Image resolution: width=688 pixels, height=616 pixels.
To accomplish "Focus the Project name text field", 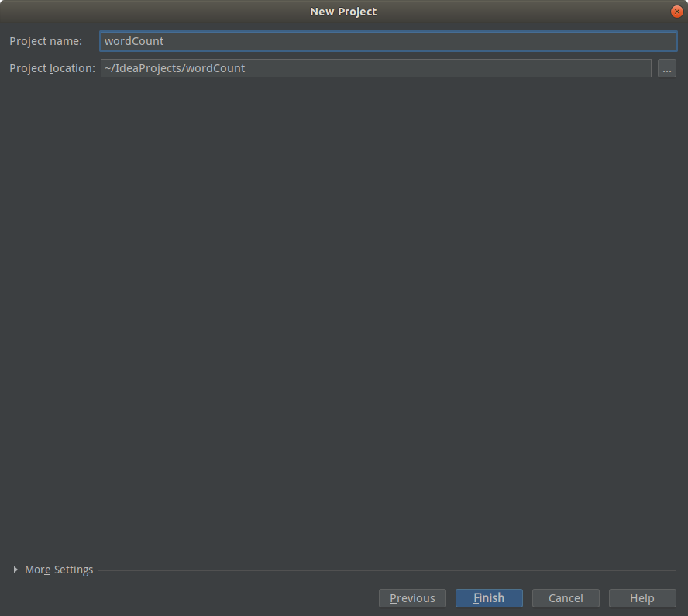I will [x=387, y=41].
